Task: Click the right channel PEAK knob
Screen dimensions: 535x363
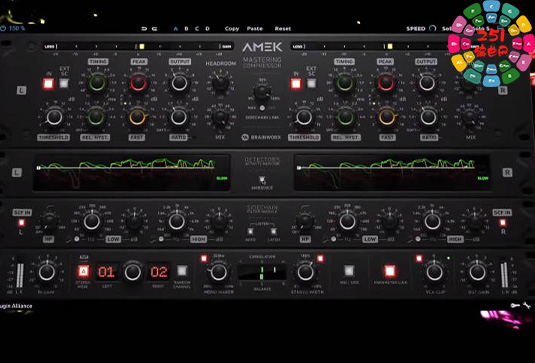Action: coord(386,83)
